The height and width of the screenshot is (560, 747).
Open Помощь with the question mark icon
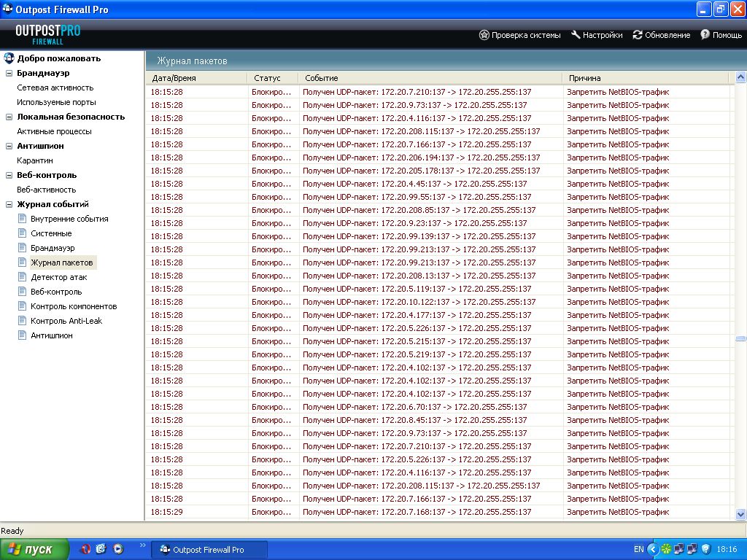point(721,35)
